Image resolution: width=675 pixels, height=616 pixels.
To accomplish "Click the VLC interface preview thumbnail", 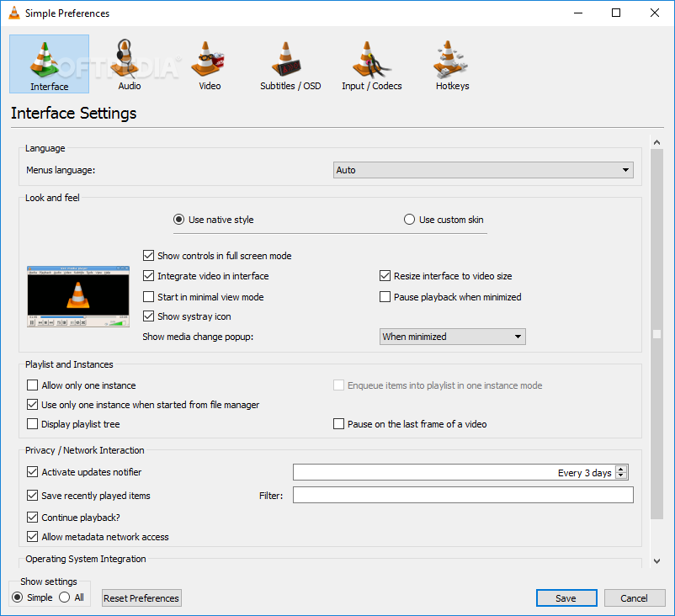I will click(x=78, y=296).
